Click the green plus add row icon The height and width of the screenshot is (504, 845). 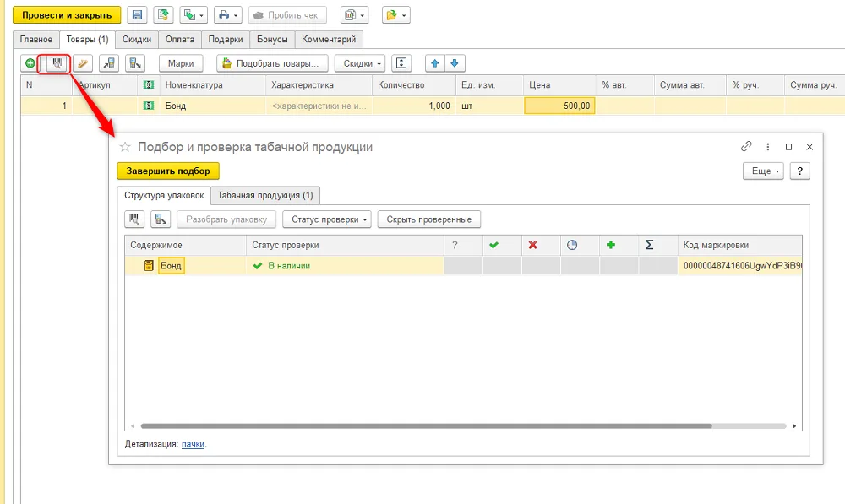(30, 63)
